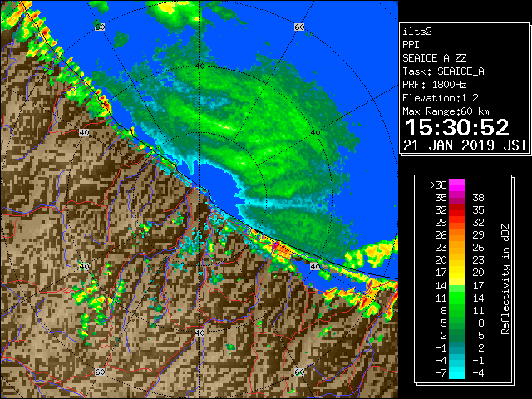Select the purple 35 to 38 legend band
532x399 pixels.
coord(457,197)
